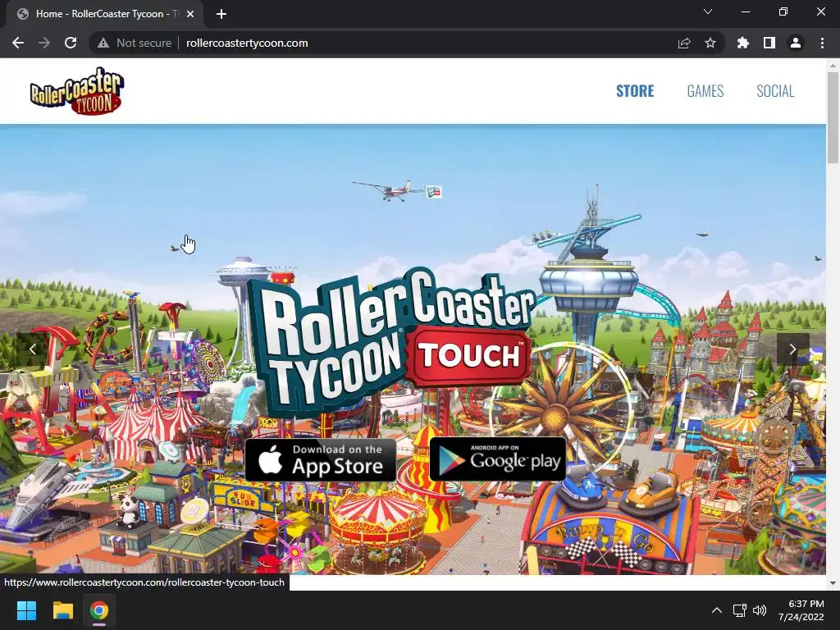Show hidden system tray icons
Image resolution: width=840 pixels, height=630 pixels.
click(x=716, y=610)
